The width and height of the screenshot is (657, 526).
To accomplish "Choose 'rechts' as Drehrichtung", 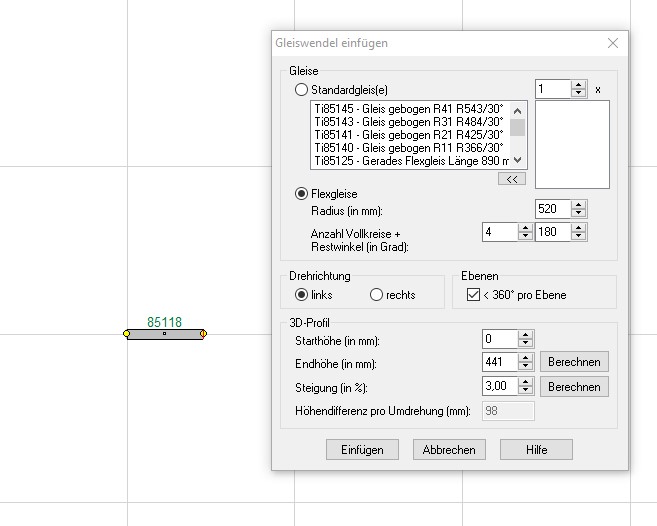I will [x=377, y=295].
